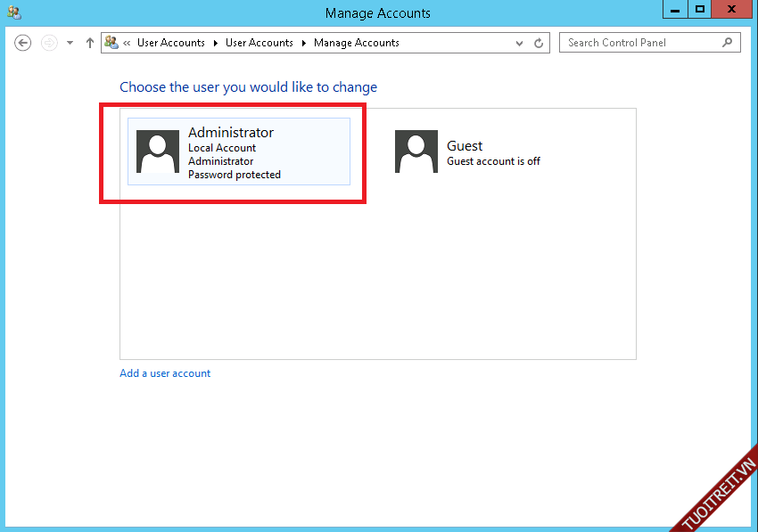Select the Administrator account avatar
The image size is (758, 532).
158,151
